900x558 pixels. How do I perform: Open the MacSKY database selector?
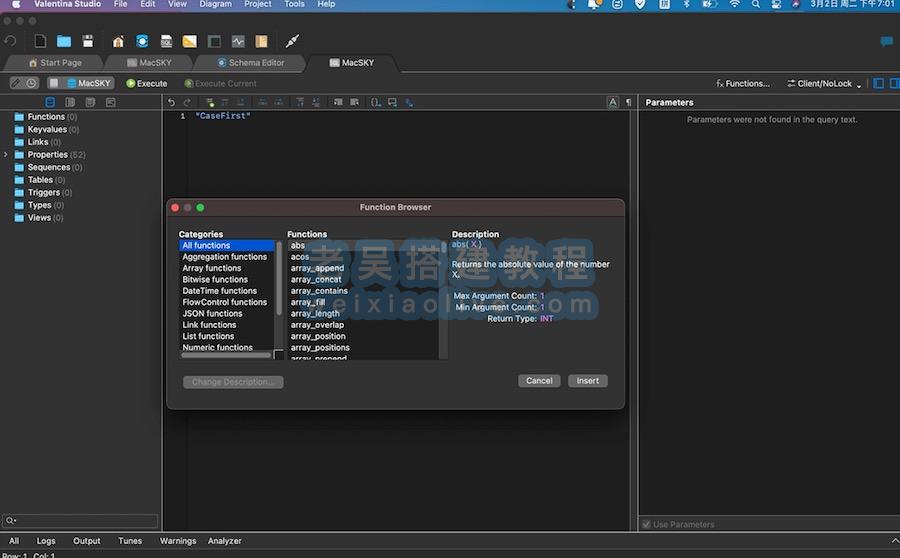click(88, 83)
